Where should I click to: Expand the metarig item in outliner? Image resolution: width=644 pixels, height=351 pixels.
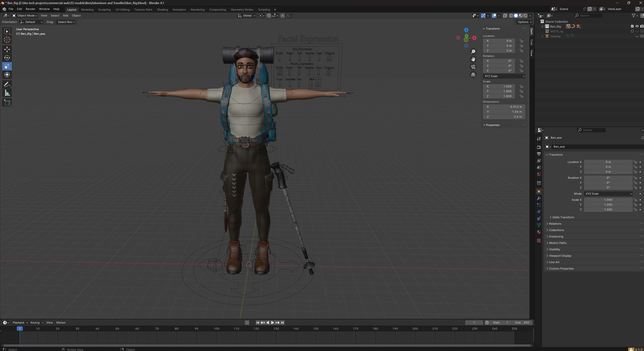click(542, 36)
